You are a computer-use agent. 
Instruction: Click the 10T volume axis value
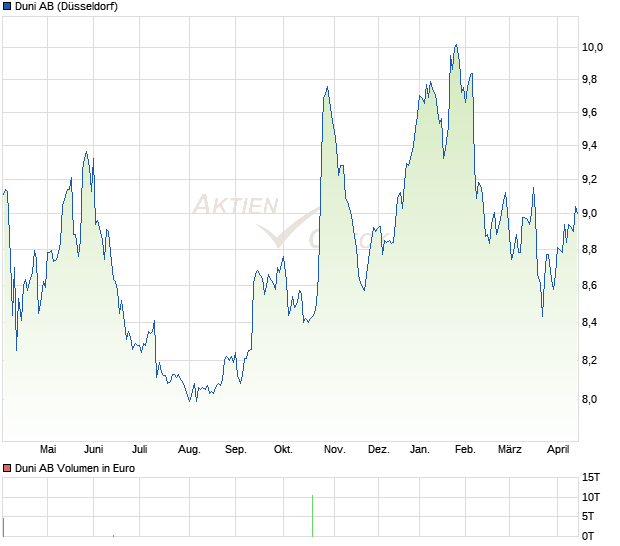591,497
